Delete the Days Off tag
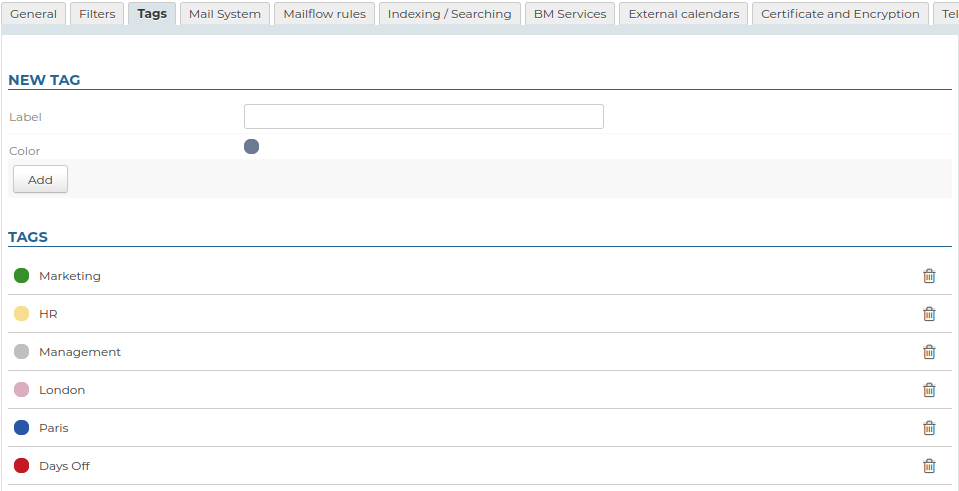959x491 pixels. 929,466
